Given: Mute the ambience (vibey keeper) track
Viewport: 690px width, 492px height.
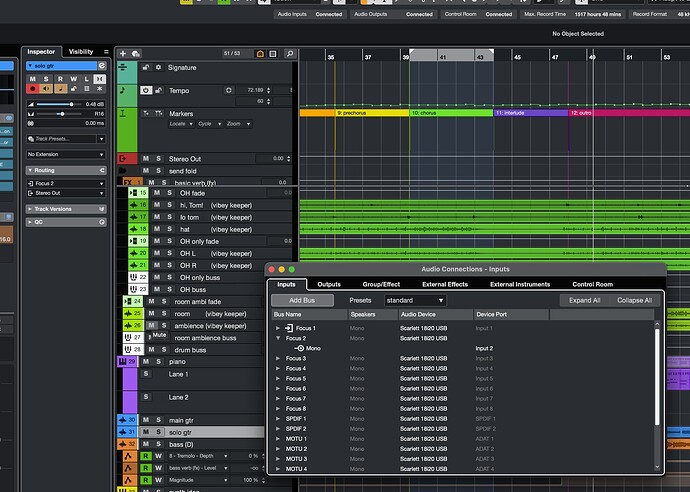Looking at the screenshot, I should pos(151,326).
